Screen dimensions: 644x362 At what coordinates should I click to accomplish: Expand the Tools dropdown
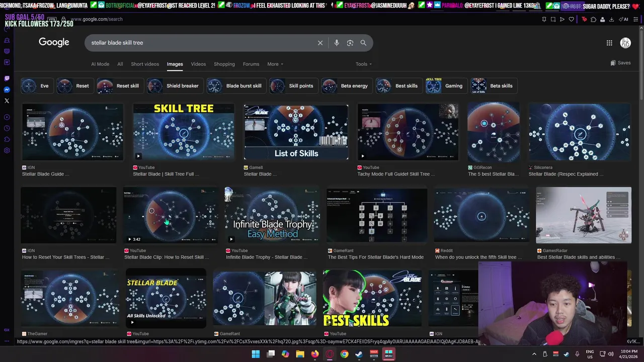tap(364, 64)
